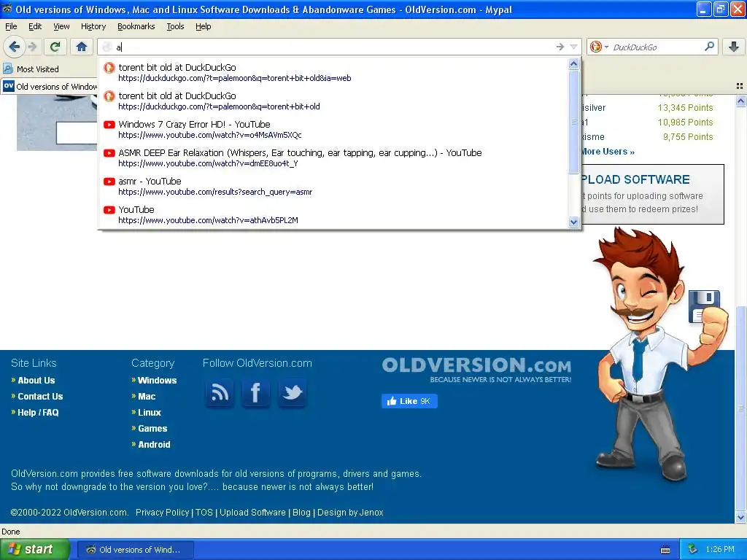Click the page scrollbar down arrow

point(740,517)
